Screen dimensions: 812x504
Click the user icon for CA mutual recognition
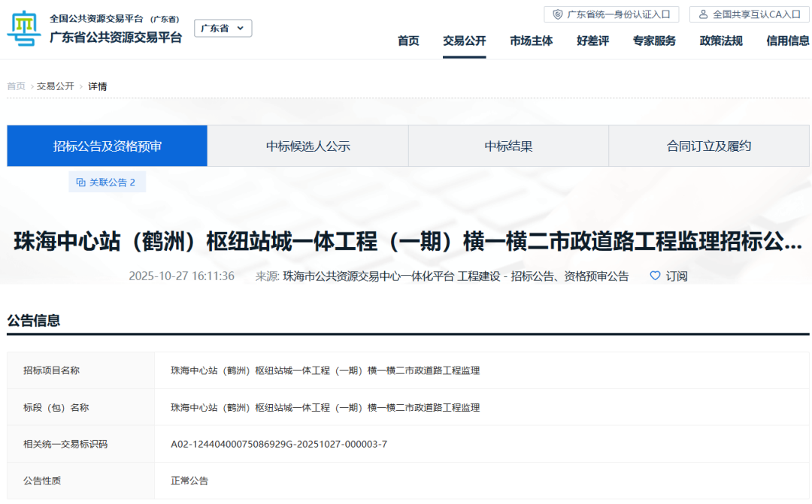pyautogui.click(x=704, y=14)
